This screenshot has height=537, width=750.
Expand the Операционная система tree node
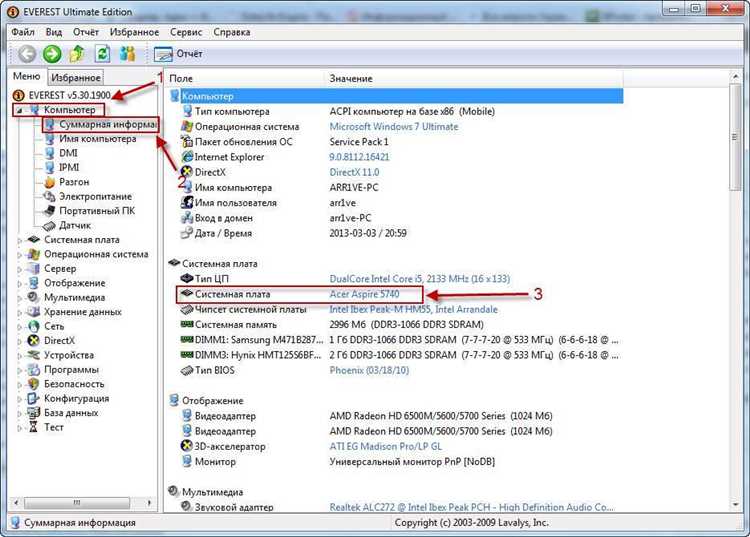tap(20, 254)
